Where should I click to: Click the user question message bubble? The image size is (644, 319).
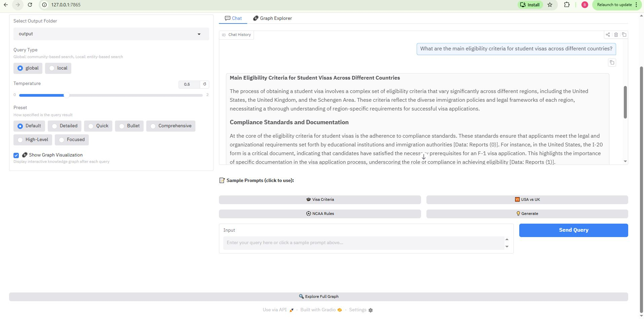(516, 49)
